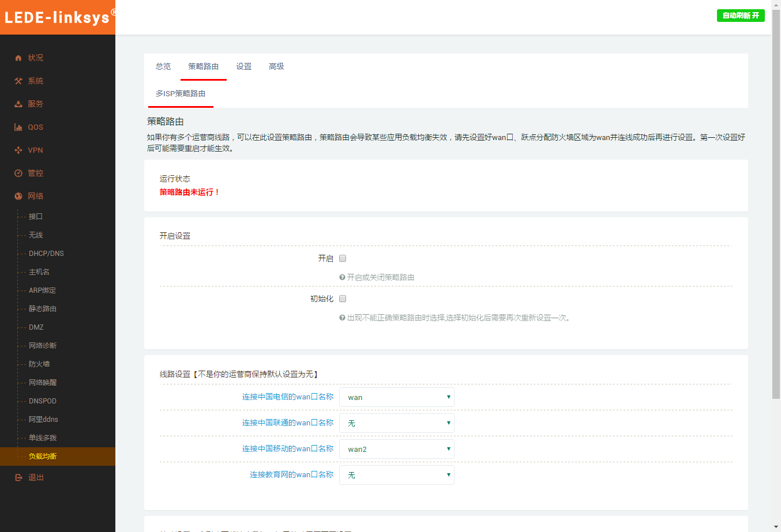Enable the 开启 policy routing checkbox

343,258
